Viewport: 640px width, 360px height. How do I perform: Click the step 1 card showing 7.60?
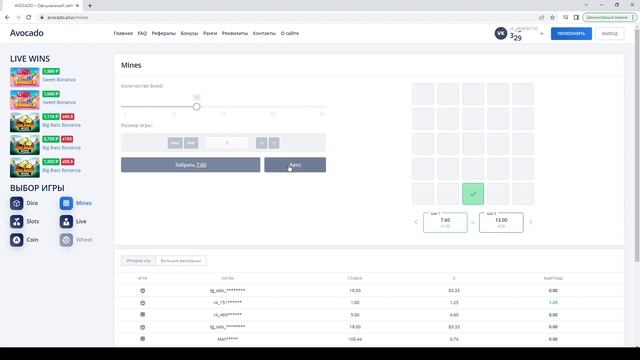click(x=445, y=222)
